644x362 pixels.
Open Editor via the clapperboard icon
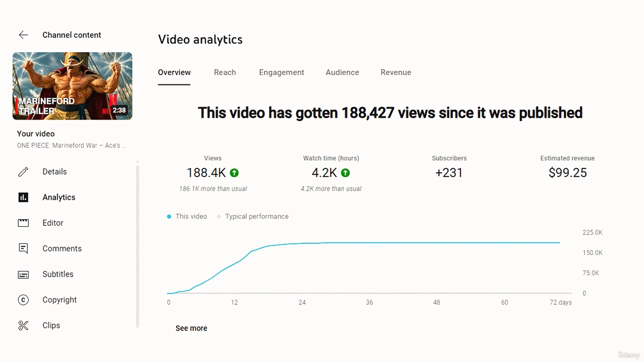pos(23,223)
